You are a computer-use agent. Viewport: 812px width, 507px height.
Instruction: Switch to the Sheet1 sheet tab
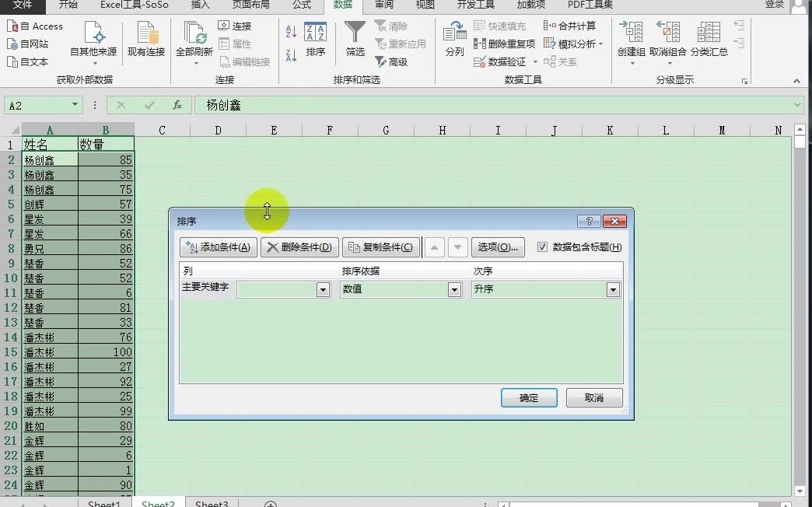click(104, 502)
